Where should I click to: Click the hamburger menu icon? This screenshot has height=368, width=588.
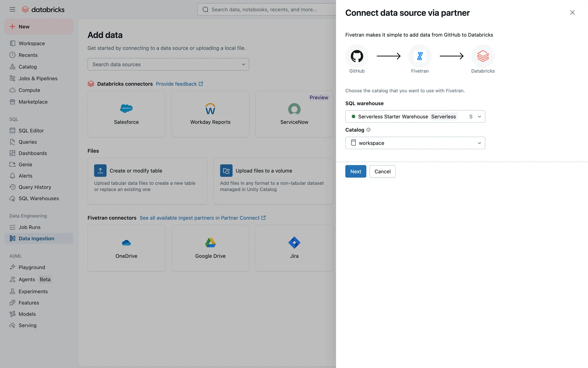click(x=12, y=10)
